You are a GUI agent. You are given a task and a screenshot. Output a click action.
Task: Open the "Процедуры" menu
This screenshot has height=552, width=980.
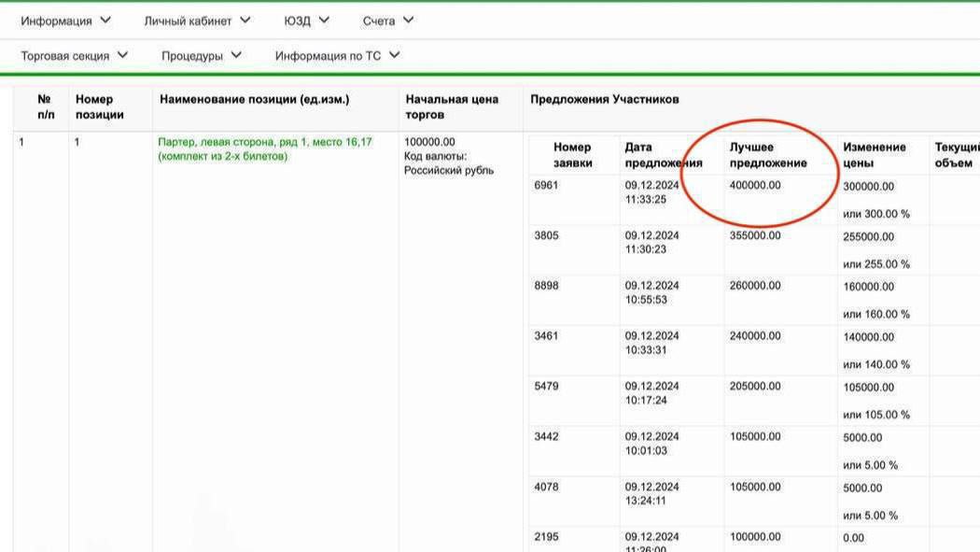click(x=192, y=56)
